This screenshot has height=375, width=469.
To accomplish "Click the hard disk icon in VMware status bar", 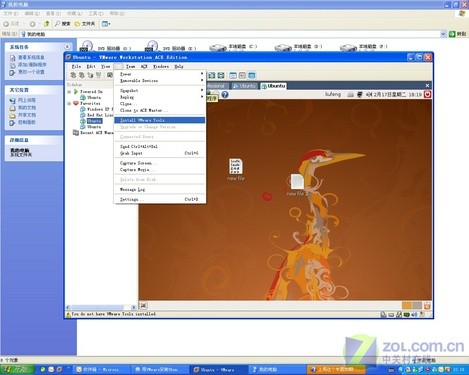I will [391, 314].
